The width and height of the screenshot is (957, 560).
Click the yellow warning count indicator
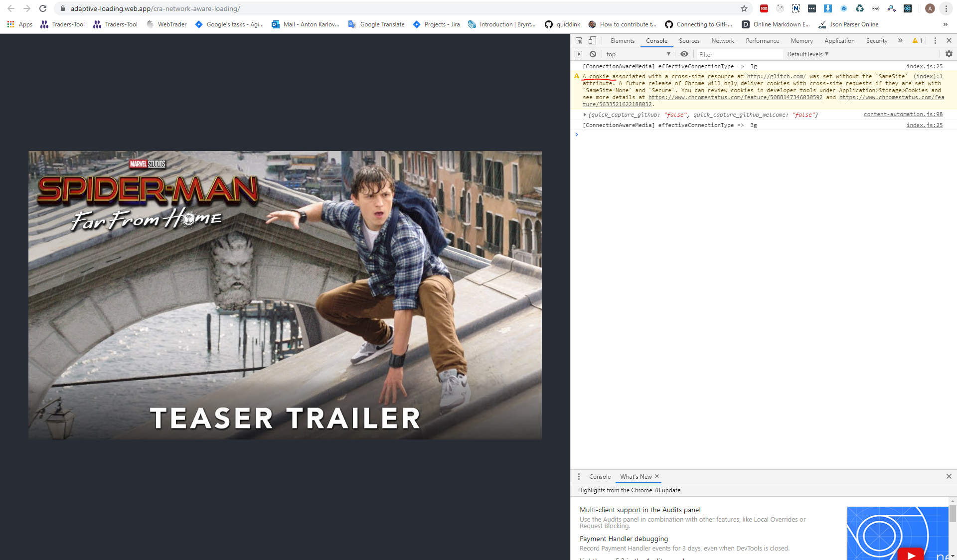917,40
